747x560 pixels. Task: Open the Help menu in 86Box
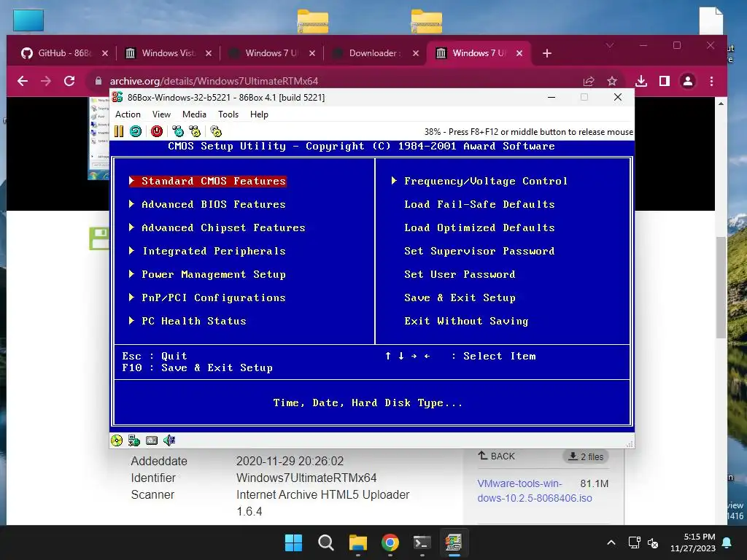point(259,114)
